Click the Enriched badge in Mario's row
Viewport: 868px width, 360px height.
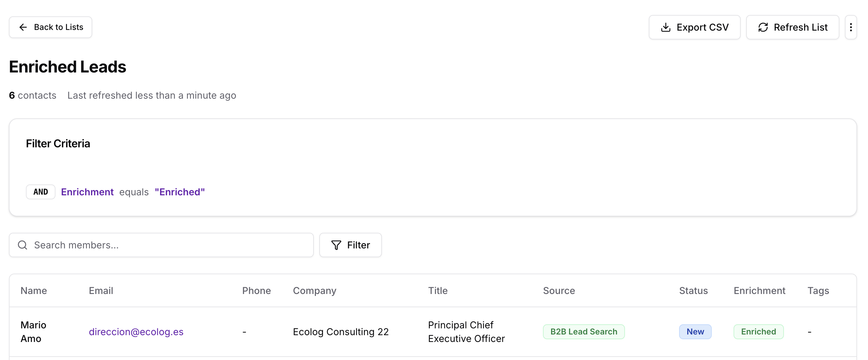click(758, 332)
